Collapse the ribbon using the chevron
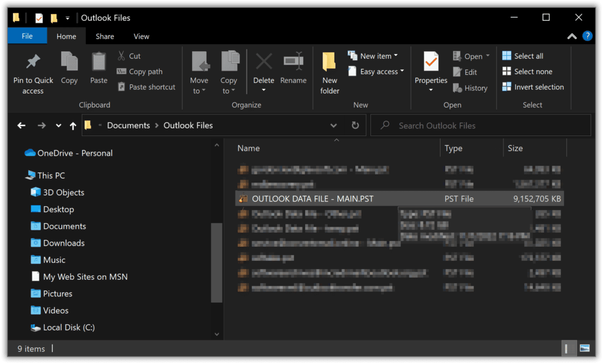The height and width of the screenshot is (364, 603). pyautogui.click(x=572, y=37)
